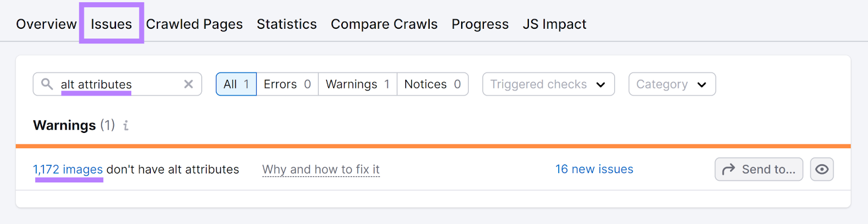The height and width of the screenshot is (224, 868).
Task: View the Progress tab
Action: click(480, 24)
